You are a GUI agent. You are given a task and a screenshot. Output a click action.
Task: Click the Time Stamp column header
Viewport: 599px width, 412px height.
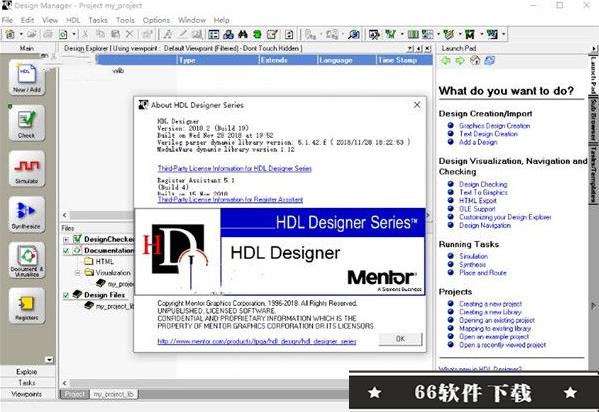(404, 60)
